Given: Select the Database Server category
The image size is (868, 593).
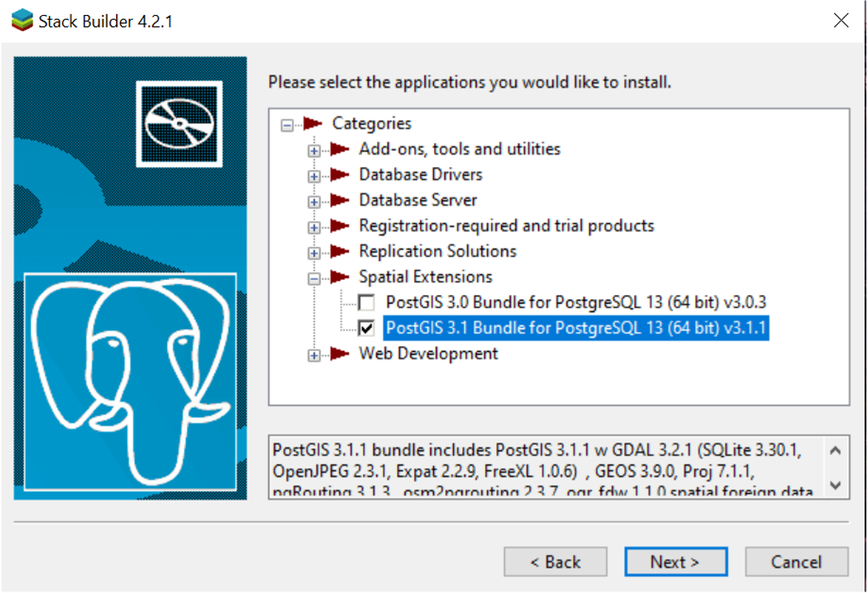Looking at the screenshot, I should (x=417, y=200).
